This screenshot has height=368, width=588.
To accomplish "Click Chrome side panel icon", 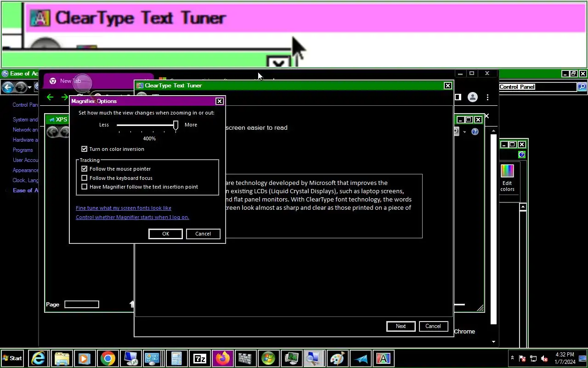I will pos(458,97).
